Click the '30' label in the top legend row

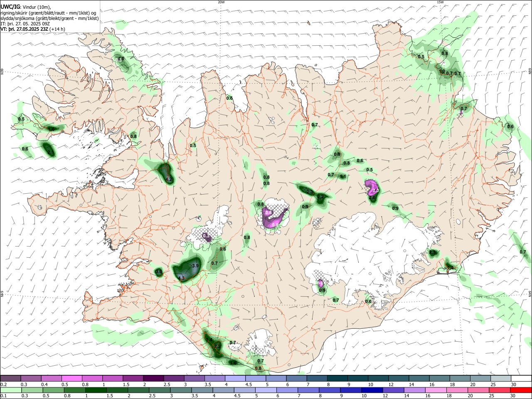514,384
